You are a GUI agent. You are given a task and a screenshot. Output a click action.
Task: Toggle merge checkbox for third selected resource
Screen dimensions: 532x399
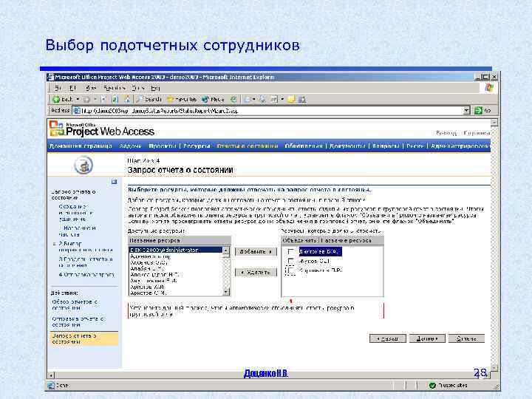coord(291,270)
